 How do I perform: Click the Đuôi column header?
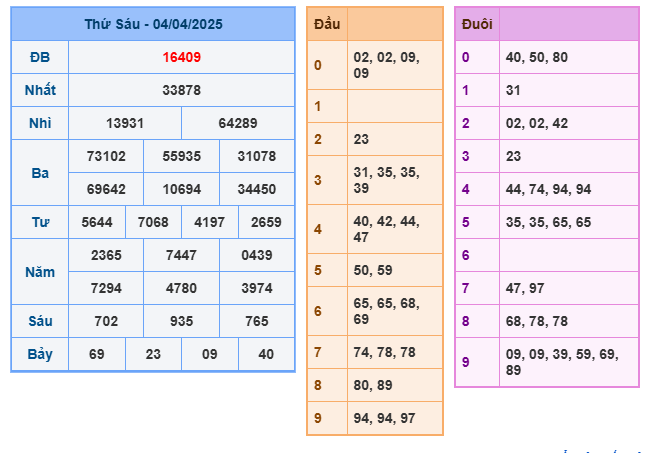click(477, 24)
